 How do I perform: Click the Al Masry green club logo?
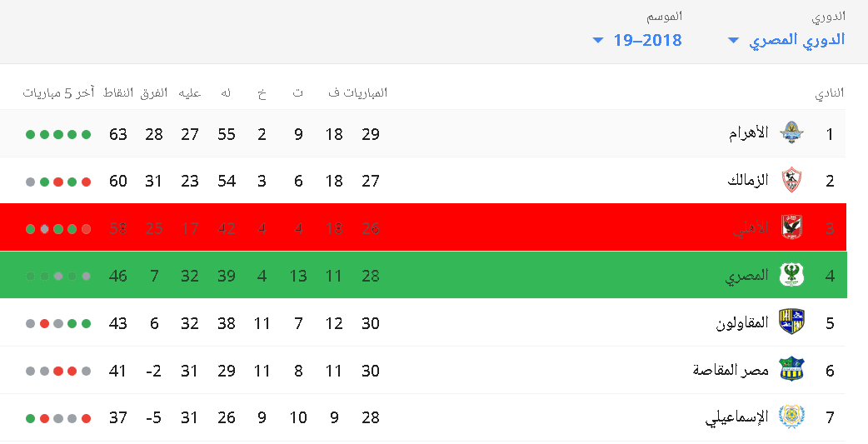[x=791, y=275]
